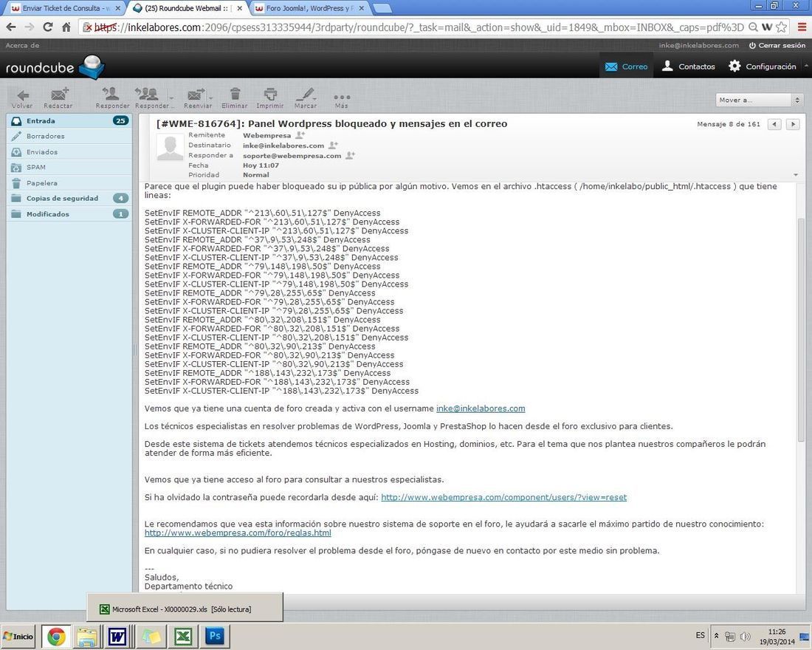Go to Chrome home page

[x=66, y=27]
